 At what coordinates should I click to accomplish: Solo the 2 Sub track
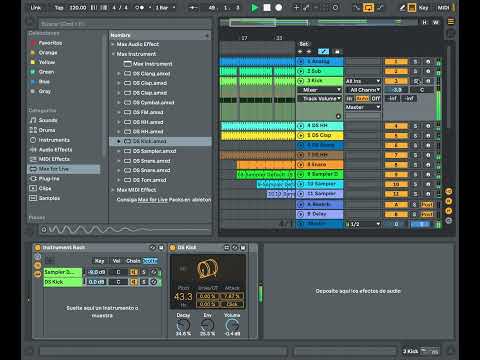[x=415, y=71]
